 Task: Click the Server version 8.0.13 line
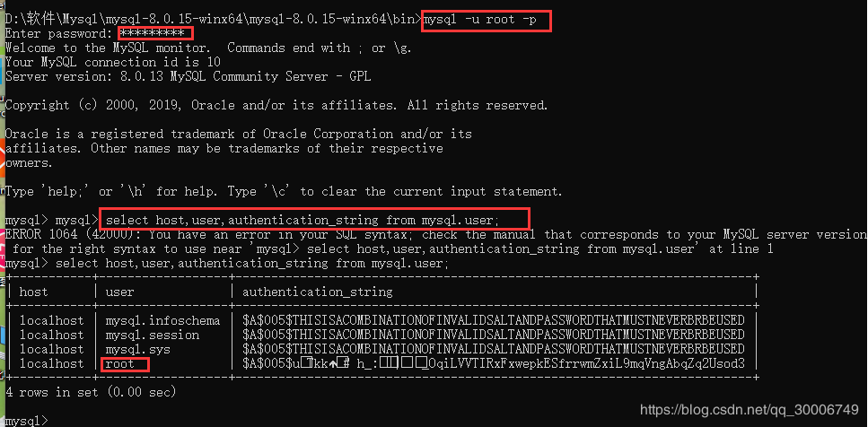coord(188,76)
